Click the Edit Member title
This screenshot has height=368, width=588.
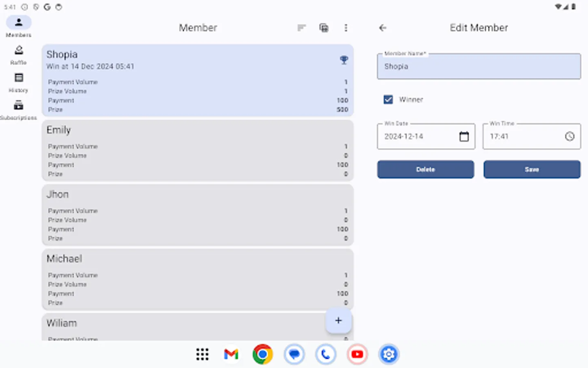479,28
